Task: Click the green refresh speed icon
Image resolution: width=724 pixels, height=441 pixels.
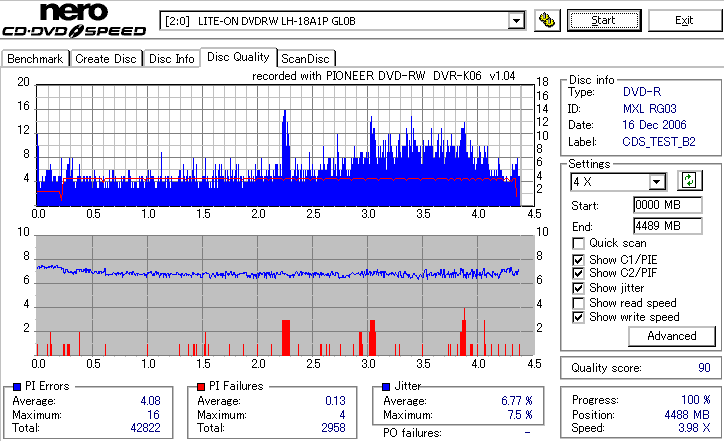Action: [x=689, y=180]
